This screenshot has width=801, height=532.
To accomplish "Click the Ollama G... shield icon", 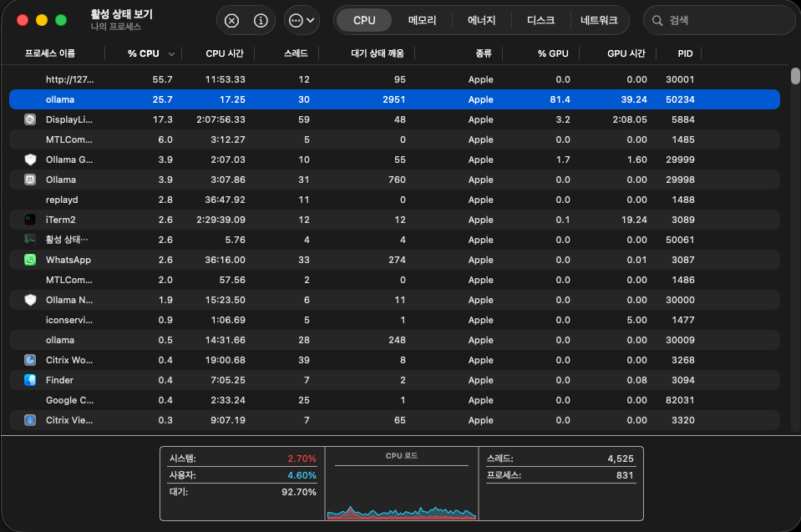I will (30, 160).
